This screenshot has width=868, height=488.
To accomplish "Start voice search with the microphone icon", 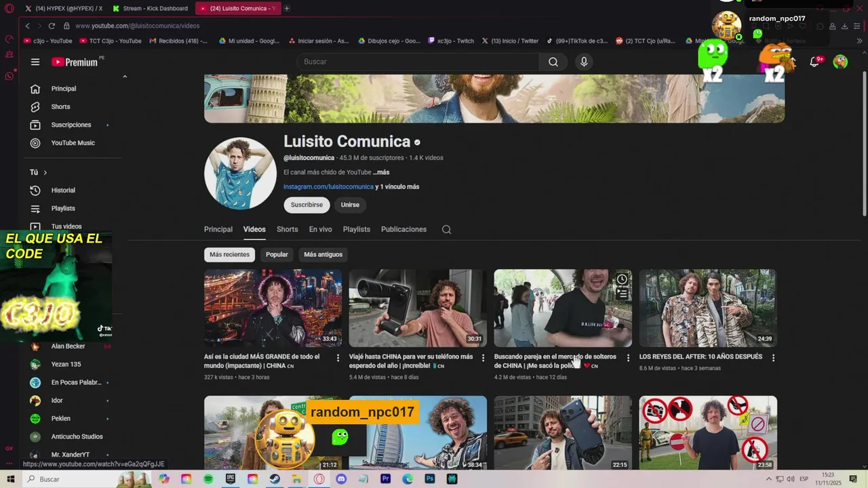I will [584, 62].
